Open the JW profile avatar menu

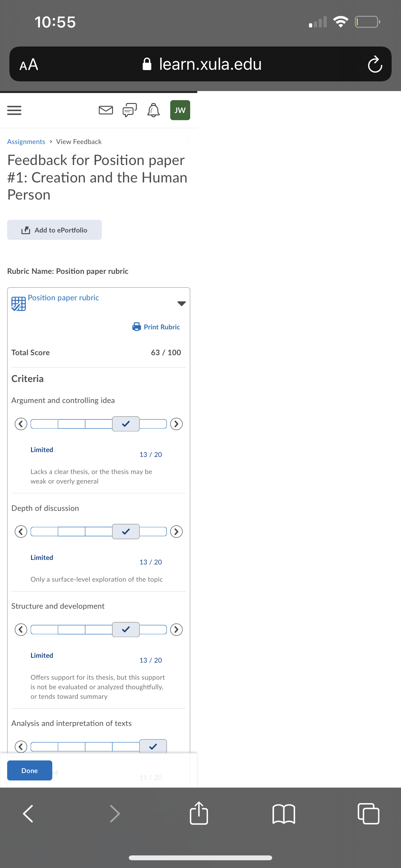pyautogui.click(x=180, y=110)
